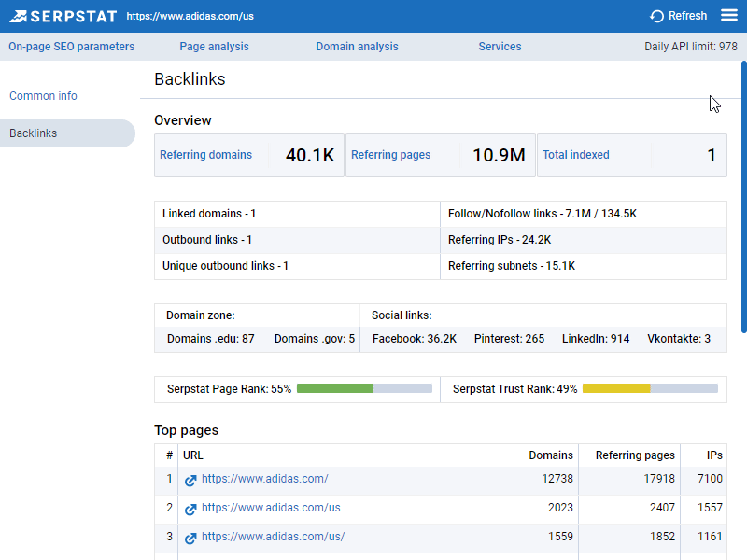Click the URL column header
This screenshot has width=747, height=560.
[193, 455]
